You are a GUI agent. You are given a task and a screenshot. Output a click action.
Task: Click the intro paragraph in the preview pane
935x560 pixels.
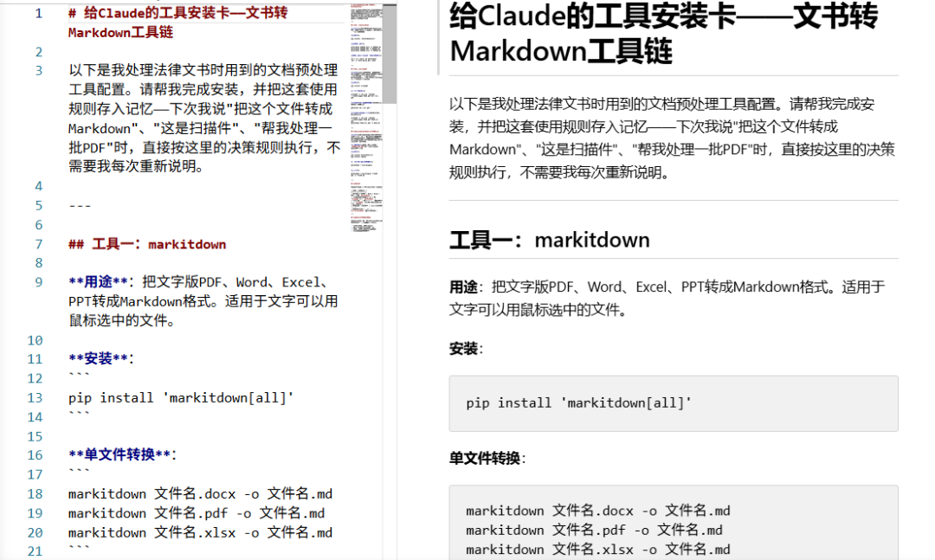[672, 138]
